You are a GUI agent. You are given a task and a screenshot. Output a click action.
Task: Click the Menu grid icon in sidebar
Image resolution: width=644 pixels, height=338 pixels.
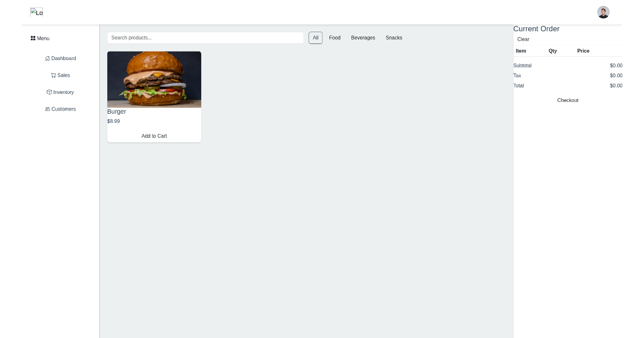click(33, 38)
